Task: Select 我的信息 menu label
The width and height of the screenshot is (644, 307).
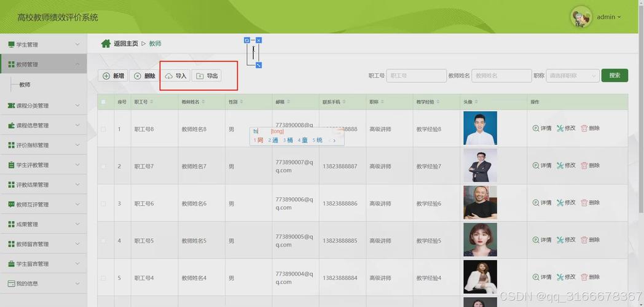Action: [27, 283]
